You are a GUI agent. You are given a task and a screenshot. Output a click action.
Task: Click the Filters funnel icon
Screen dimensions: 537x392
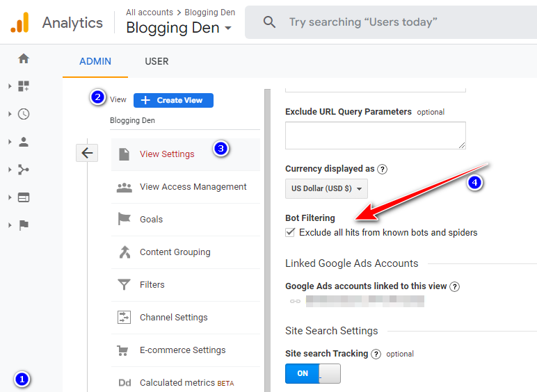click(x=124, y=284)
